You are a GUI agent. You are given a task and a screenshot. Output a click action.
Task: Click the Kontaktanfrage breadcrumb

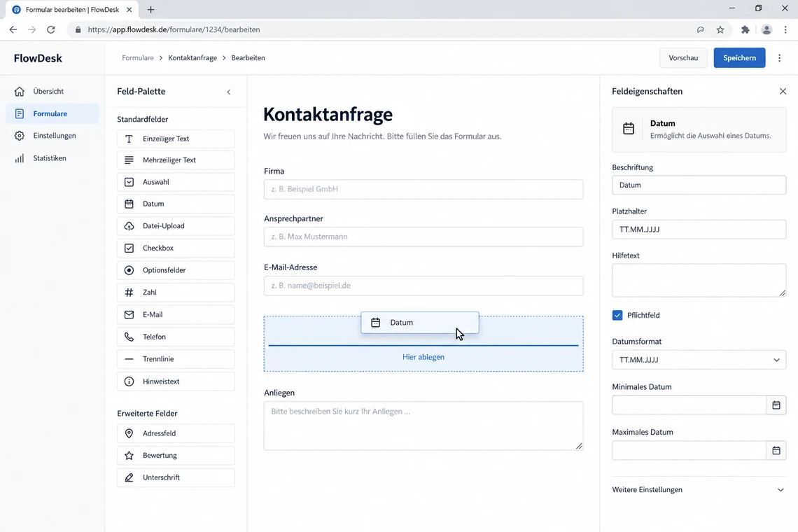click(192, 58)
